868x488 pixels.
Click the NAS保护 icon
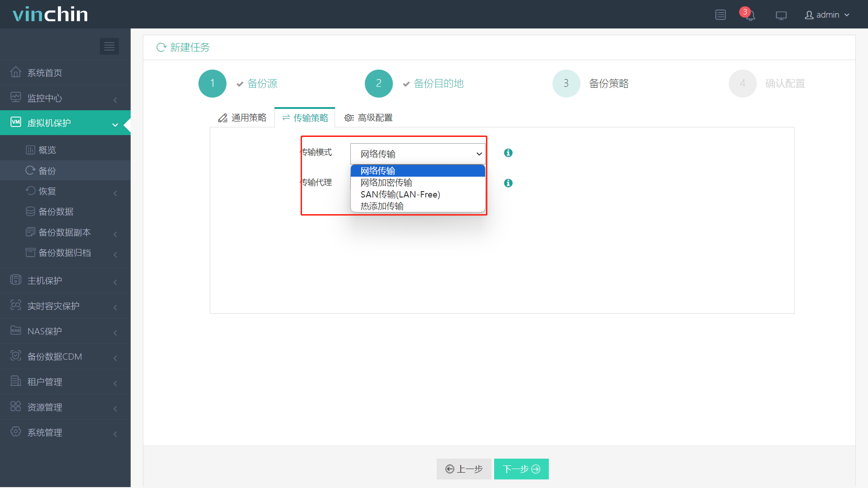[16, 330]
